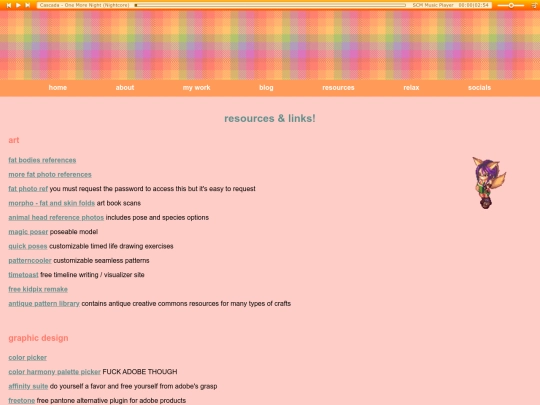The height and width of the screenshot is (405, 540).
Task: Open the music player playlist icon
Action: [534, 5]
